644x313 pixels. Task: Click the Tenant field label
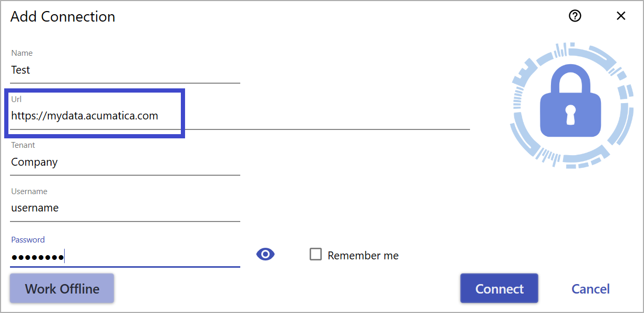23,145
